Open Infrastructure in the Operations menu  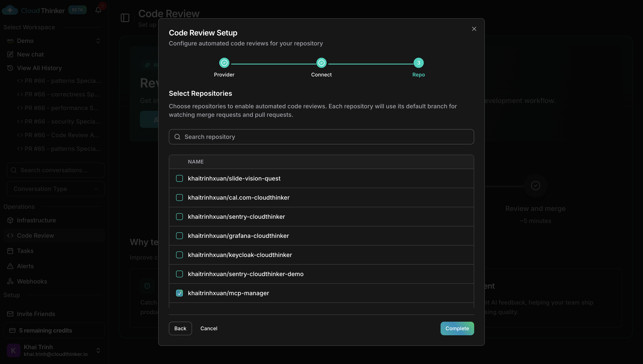point(36,220)
